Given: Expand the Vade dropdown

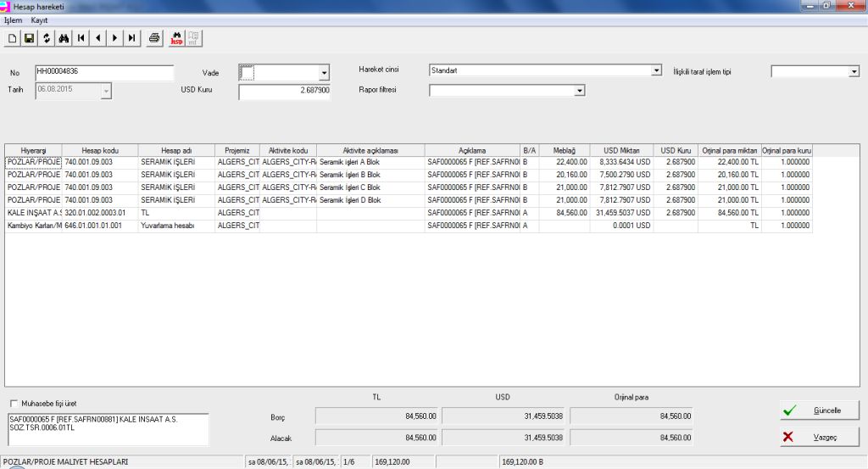Looking at the screenshot, I should [x=324, y=74].
